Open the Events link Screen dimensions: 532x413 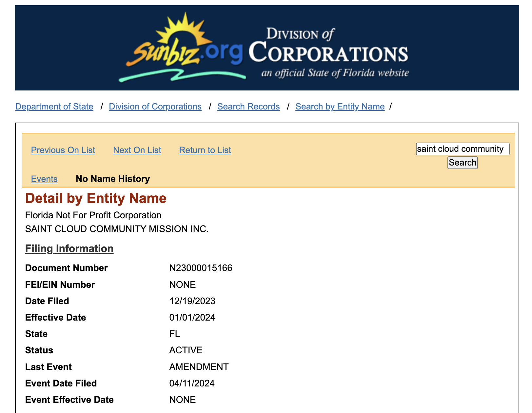pos(44,179)
